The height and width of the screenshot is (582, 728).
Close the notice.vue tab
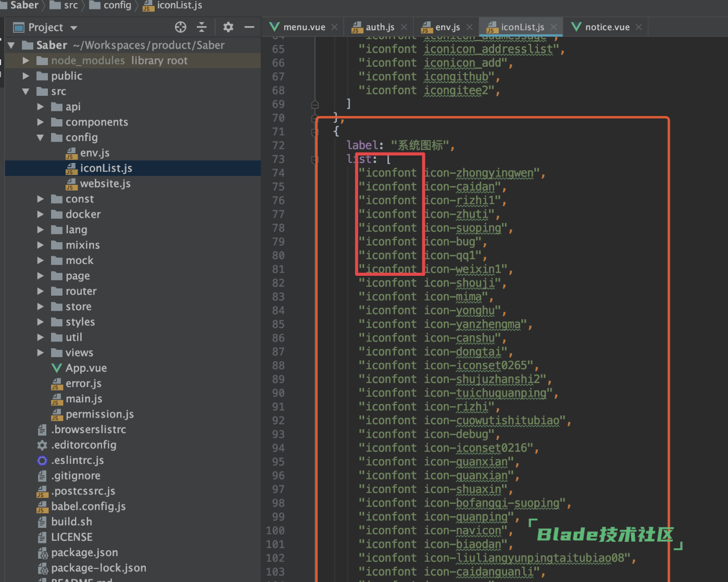[x=638, y=27]
